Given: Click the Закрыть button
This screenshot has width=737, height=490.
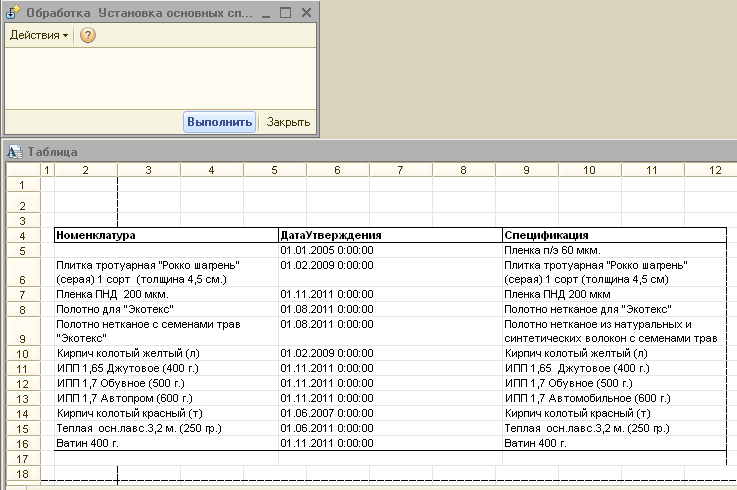Looking at the screenshot, I should (287, 122).
